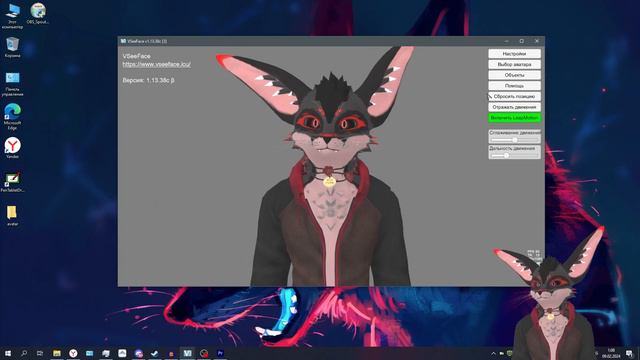This screenshot has height=360, width=640.
Task: Open File Explorer from the taskbar
Action: coord(57,353)
